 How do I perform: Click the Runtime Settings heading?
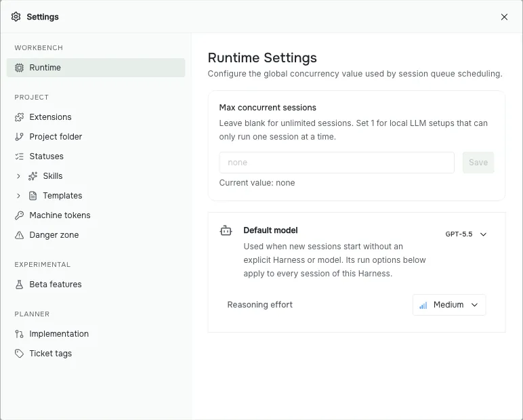click(x=262, y=58)
